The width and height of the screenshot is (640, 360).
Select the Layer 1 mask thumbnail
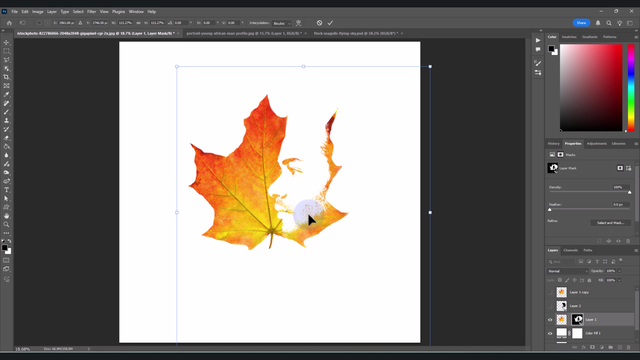[x=577, y=320]
